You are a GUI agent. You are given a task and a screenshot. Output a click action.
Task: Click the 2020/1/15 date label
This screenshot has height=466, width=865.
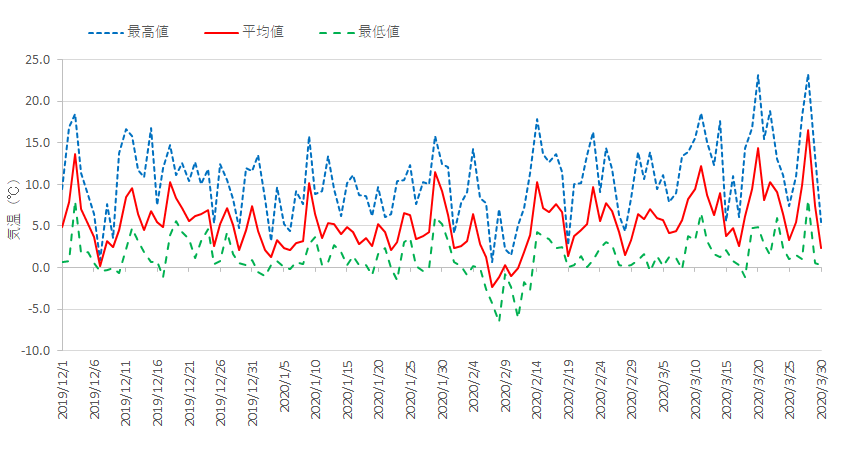[348, 390]
